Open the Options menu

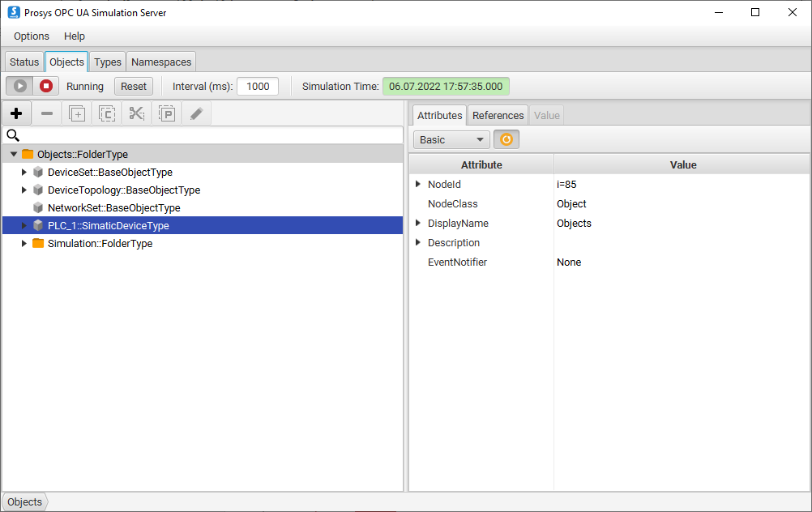coord(32,36)
